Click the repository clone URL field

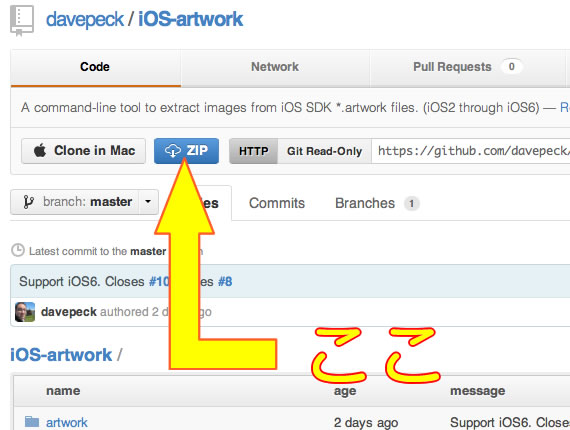(471, 151)
